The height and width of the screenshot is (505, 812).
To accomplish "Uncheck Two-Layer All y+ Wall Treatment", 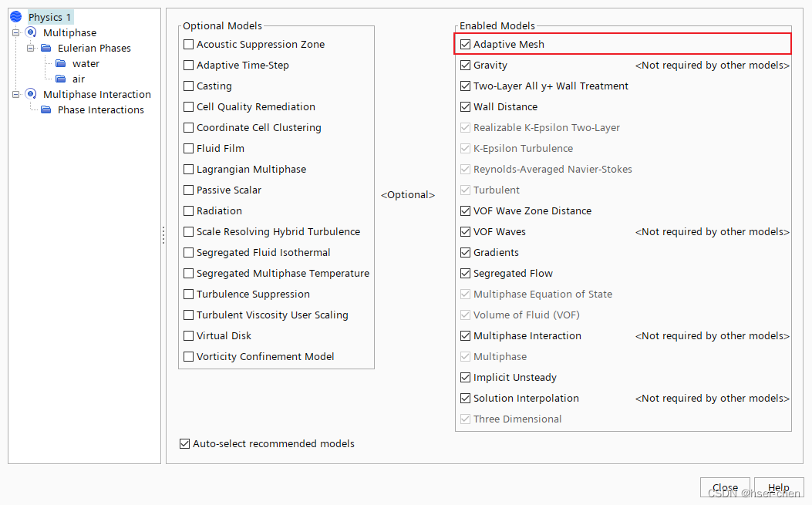I will 466,86.
